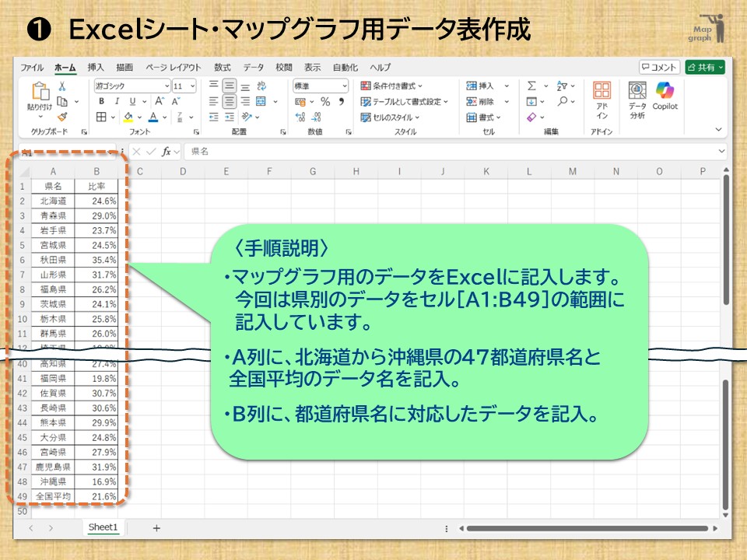Toggle Bold formatting

click(x=101, y=101)
